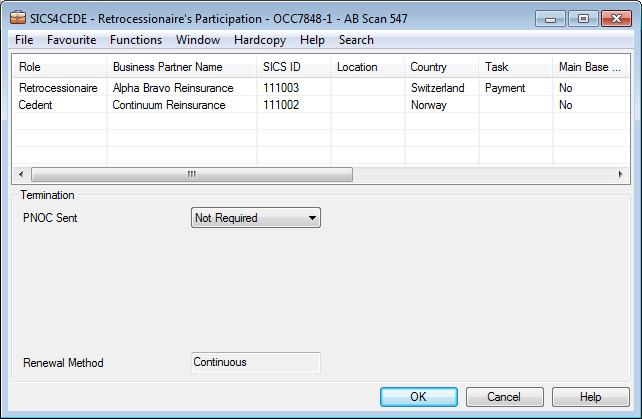Screen dimensions: 642x419
Task: Sort by the Role column header
Action: (x=59, y=67)
